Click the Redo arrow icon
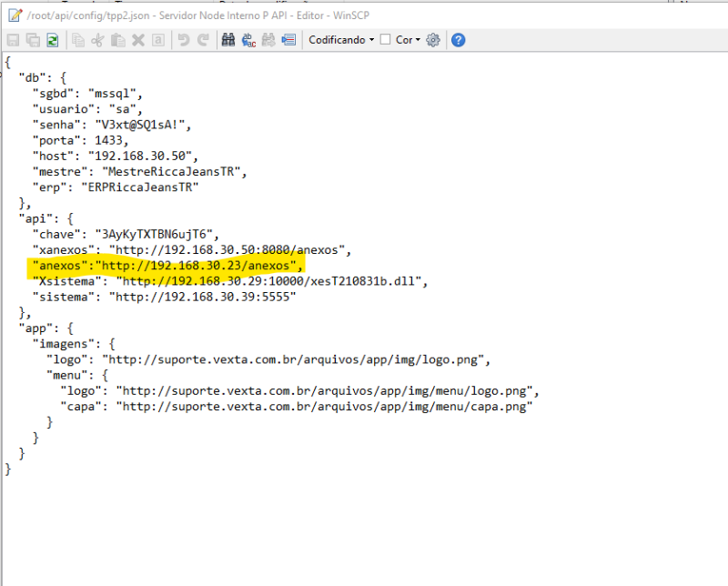Viewport: 728px width, 586px height. coord(203,40)
